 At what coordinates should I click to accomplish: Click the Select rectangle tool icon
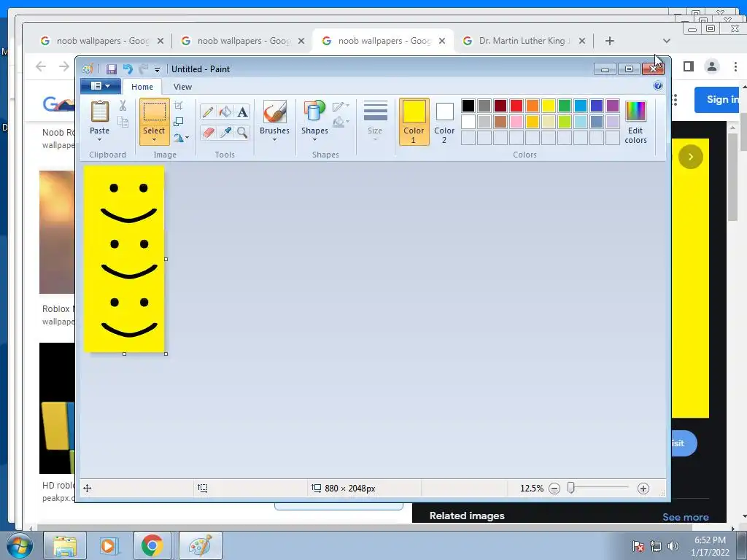tap(155, 112)
